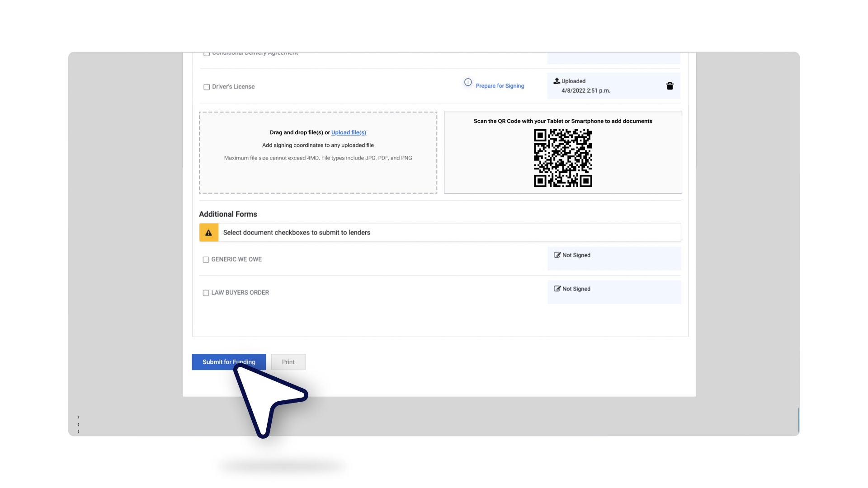Image resolution: width=868 pixels, height=488 pixels.
Task: Check the GENERIC WE OWE checkbox
Action: (206, 260)
